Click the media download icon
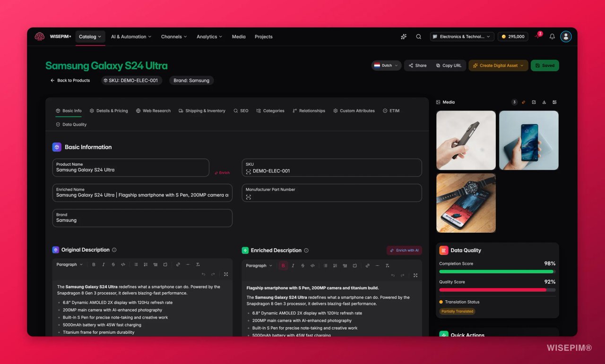The height and width of the screenshot is (364, 605). point(544,102)
